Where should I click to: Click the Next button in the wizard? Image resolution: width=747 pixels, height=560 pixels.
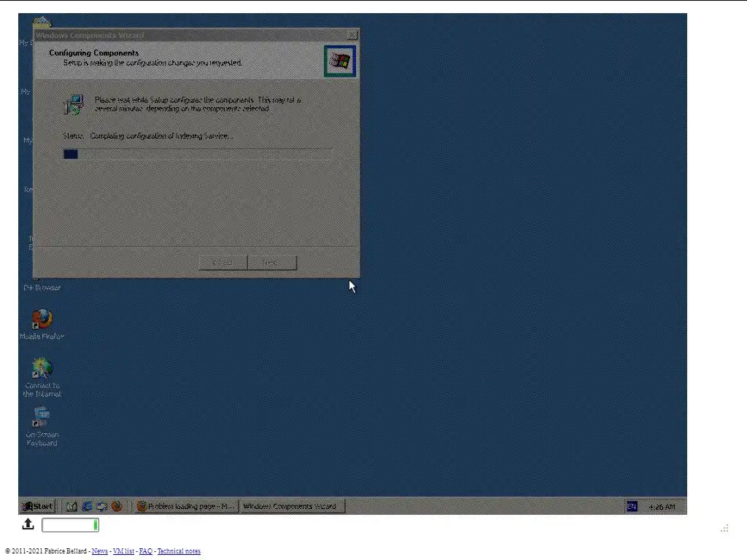pos(272,262)
